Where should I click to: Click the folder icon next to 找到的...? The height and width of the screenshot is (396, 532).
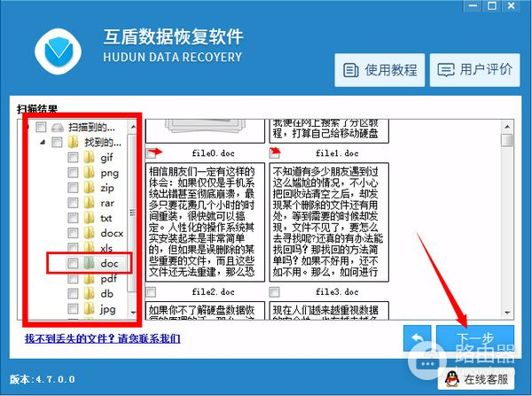click(73, 142)
